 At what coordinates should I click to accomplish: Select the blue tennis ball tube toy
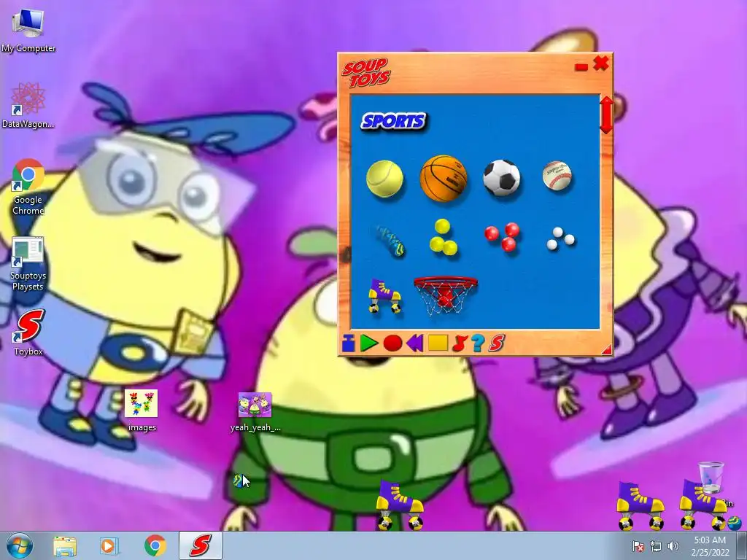390,241
